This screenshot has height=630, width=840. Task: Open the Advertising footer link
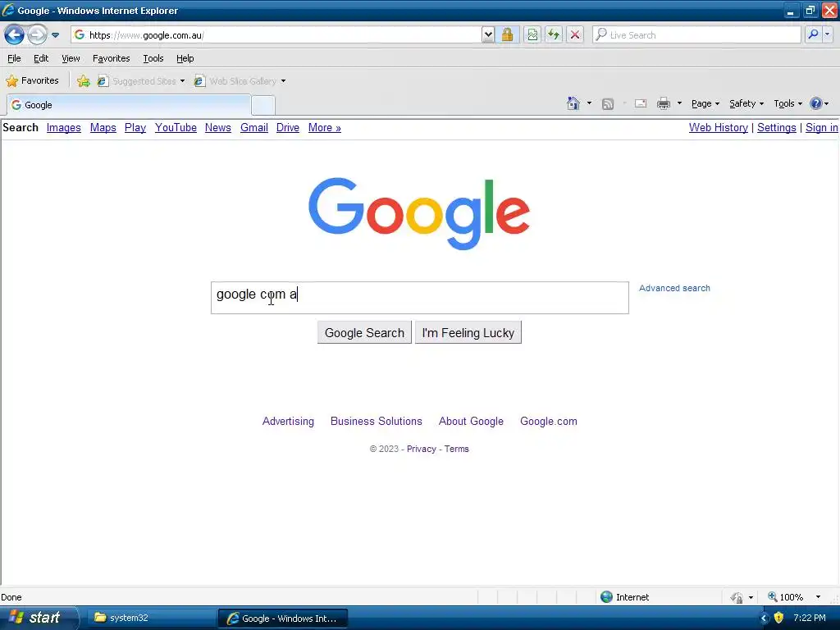[288, 421]
